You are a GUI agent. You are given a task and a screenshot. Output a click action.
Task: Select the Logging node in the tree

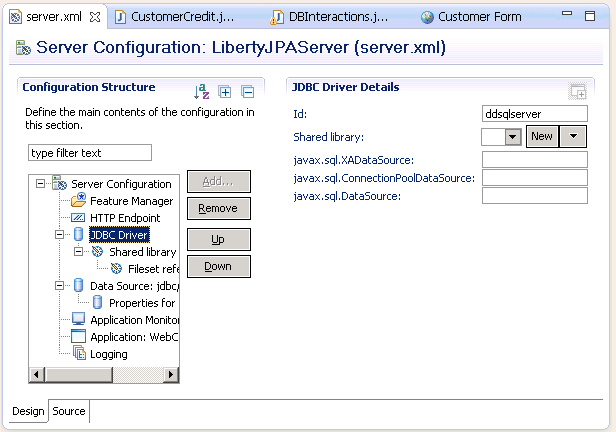coord(108,354)
